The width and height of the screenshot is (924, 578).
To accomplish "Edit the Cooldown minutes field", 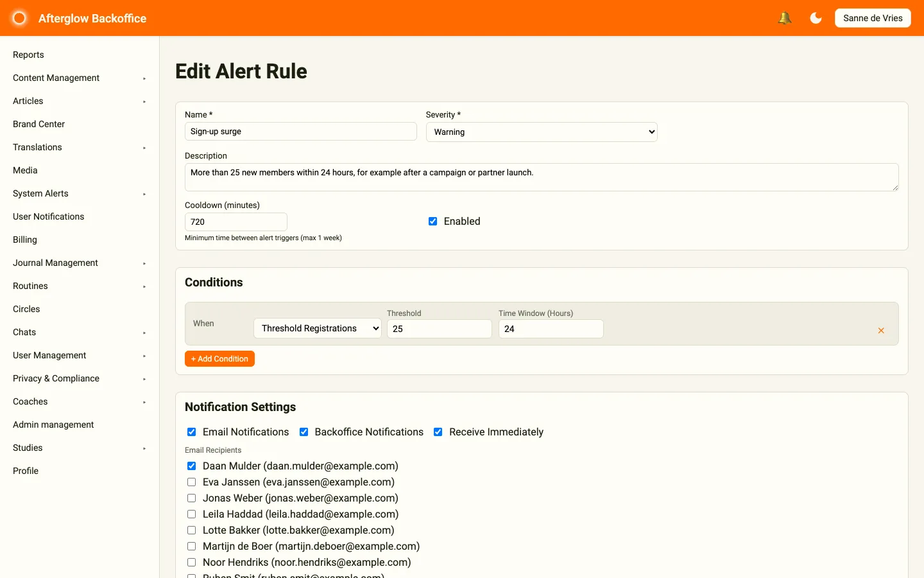I will [236, 222].
